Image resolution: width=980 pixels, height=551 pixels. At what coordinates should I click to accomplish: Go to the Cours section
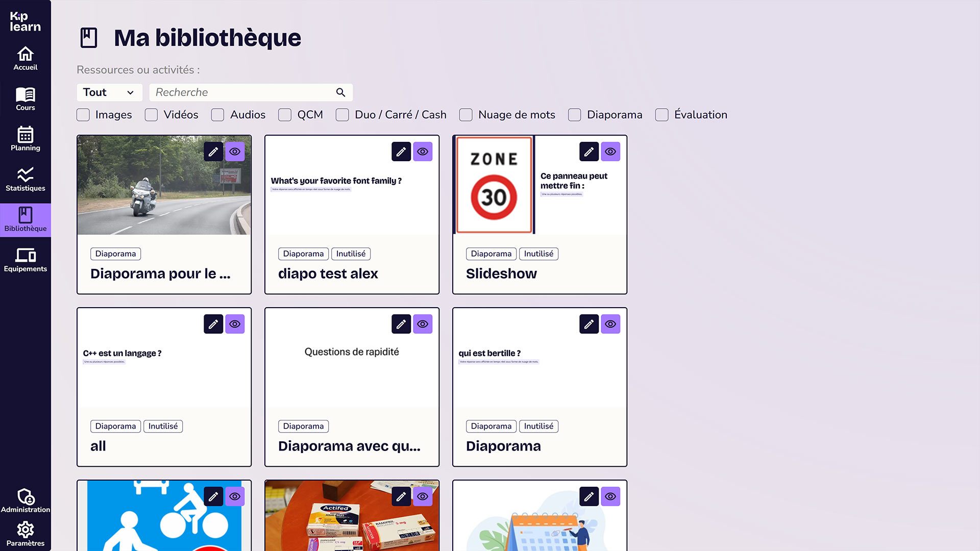point(26,99)
